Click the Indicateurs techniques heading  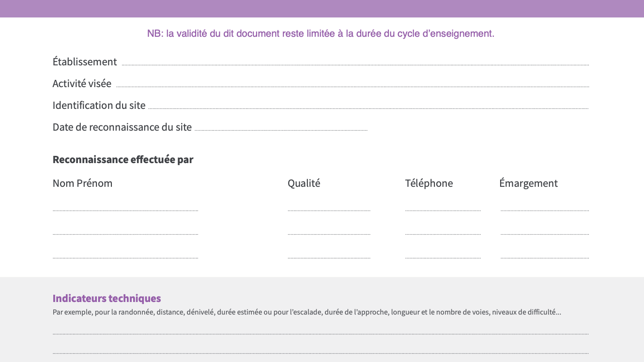107,298
